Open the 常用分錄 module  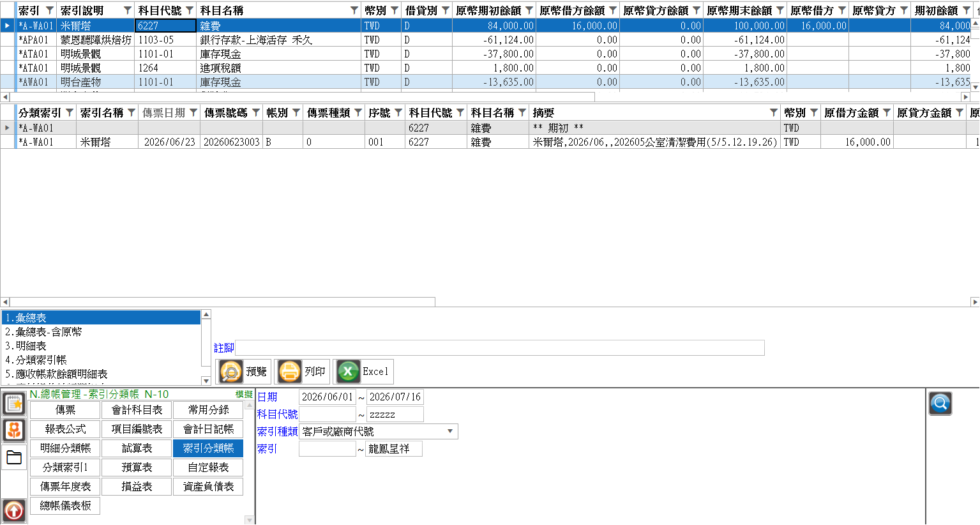tap(208, 410)
